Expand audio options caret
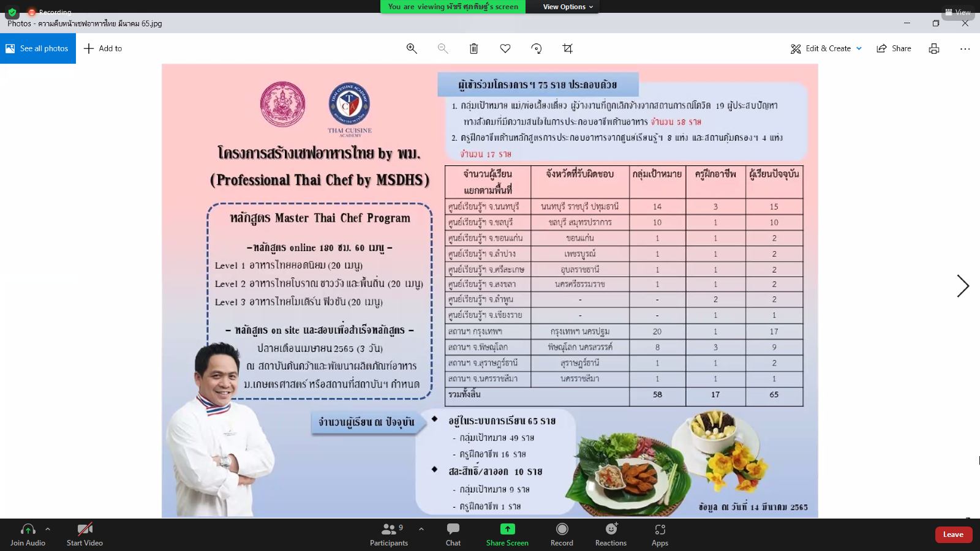Viewport: 980px width, 551px height. click(48, 529)
